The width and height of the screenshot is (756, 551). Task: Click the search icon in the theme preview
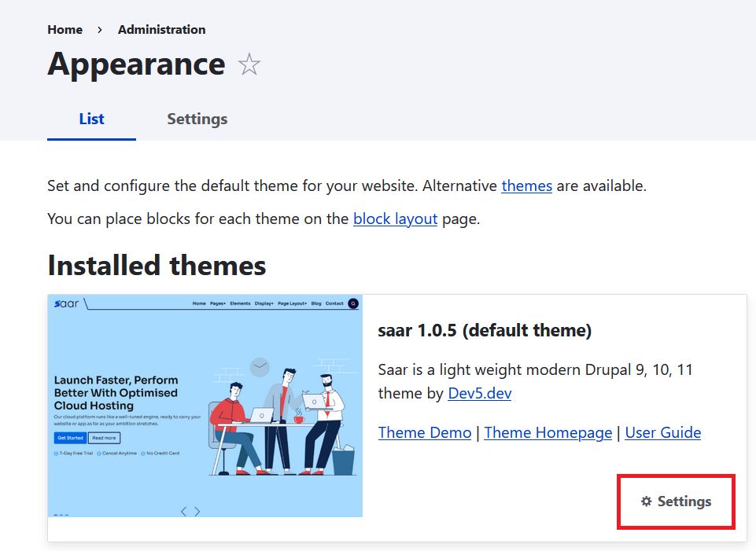tap(353, 303)
